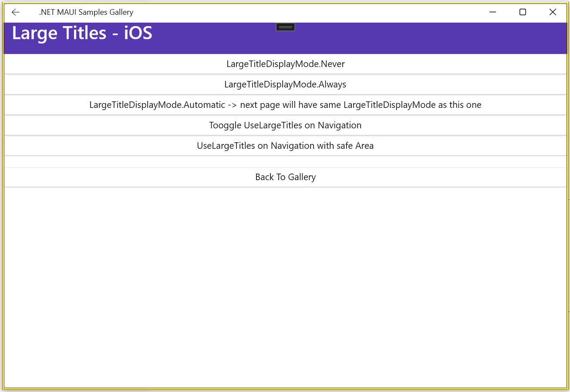Image resolution: width=570 pixels, height=392 pixels.
Task: Choose LargeTitleDisplayMode.Always
Action: (285, 84)
